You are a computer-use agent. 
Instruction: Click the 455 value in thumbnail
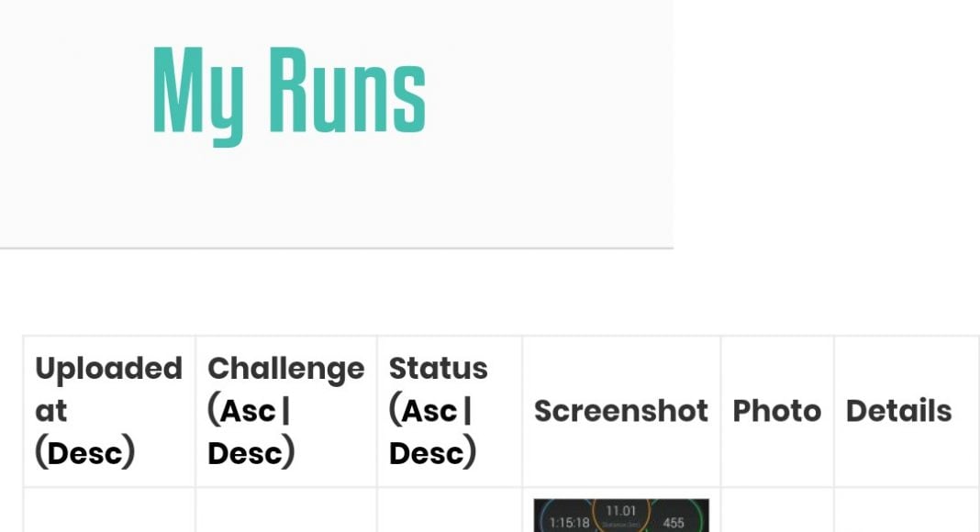674,523
